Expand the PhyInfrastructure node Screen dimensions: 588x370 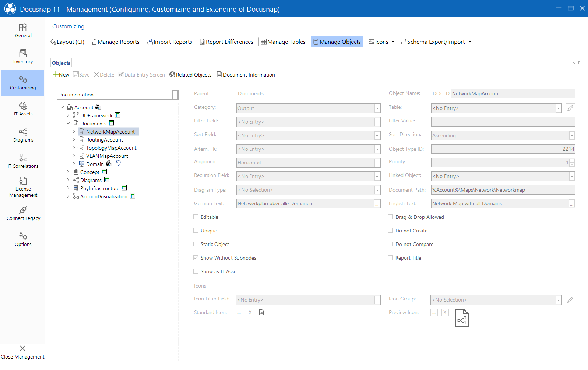68,188
